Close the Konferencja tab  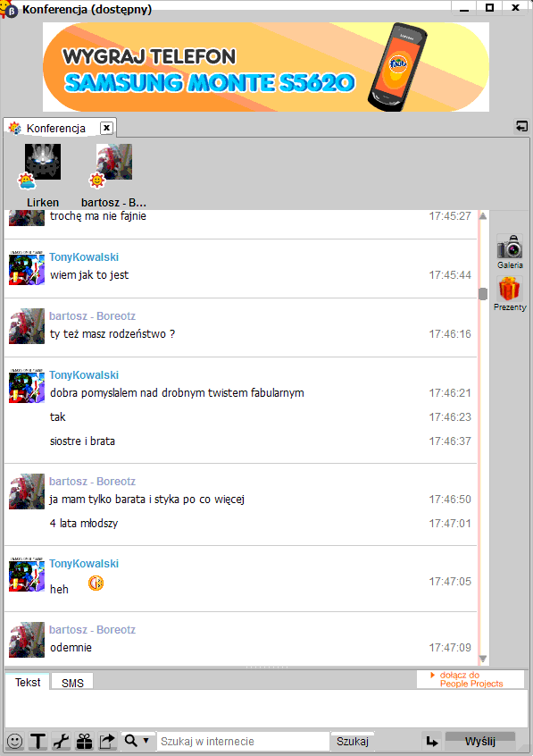click(x=106, y=128)
